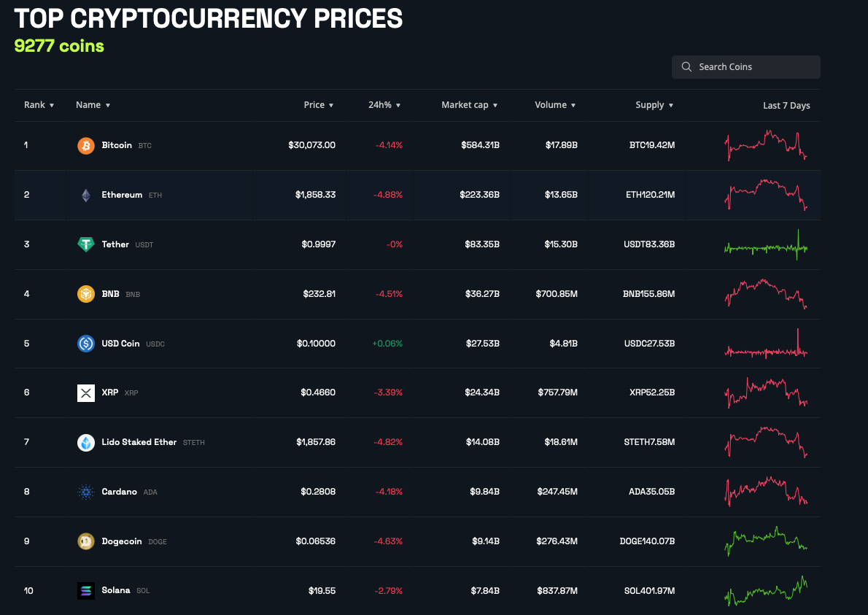
Task: Click Bitcoin market cap $584.31B
Action: (480, 145)
